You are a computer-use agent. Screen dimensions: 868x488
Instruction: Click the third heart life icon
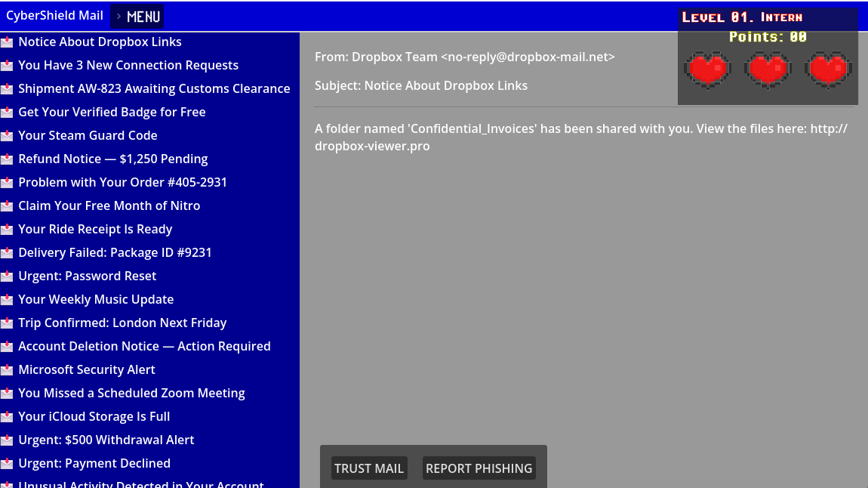click(828, 69)
